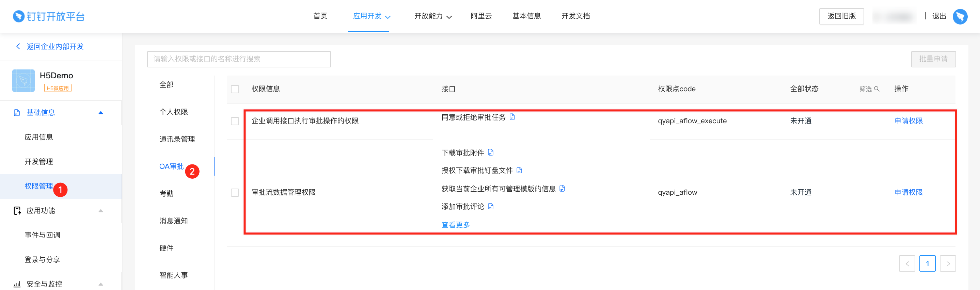This screenshot has width=980, height=290.
Task: Open doc icon beside 添加审批评论
Action: tap(491, 206)
